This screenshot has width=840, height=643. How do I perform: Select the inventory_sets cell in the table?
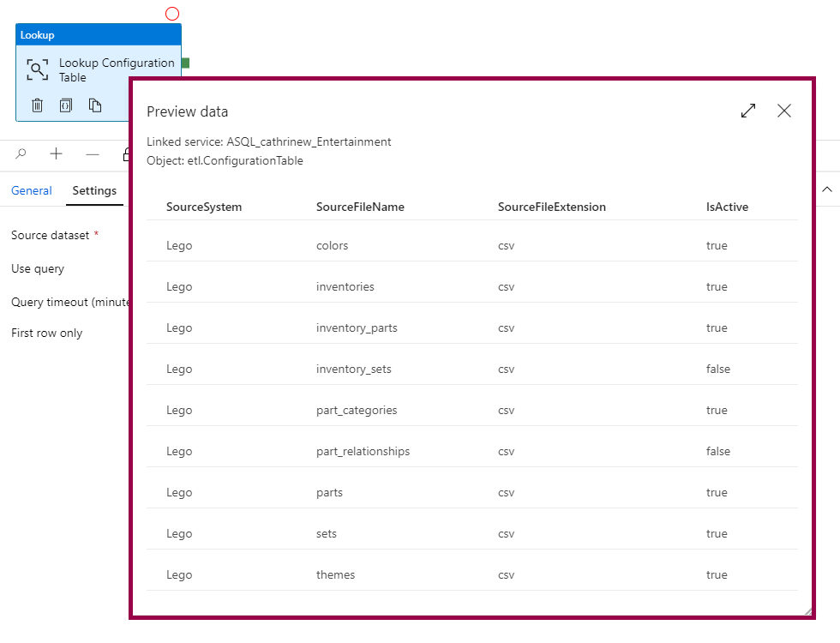click(353, 369)
